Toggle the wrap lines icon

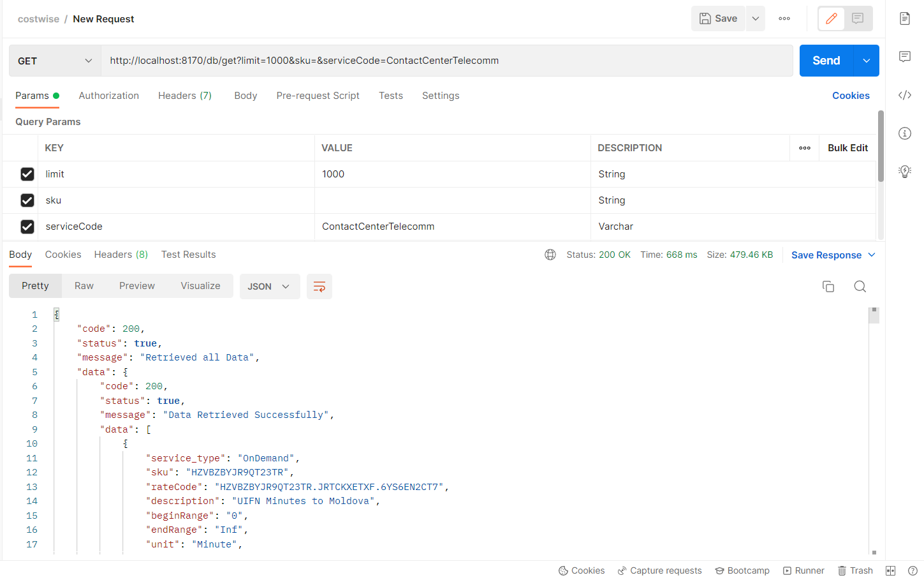coord(319,286)
